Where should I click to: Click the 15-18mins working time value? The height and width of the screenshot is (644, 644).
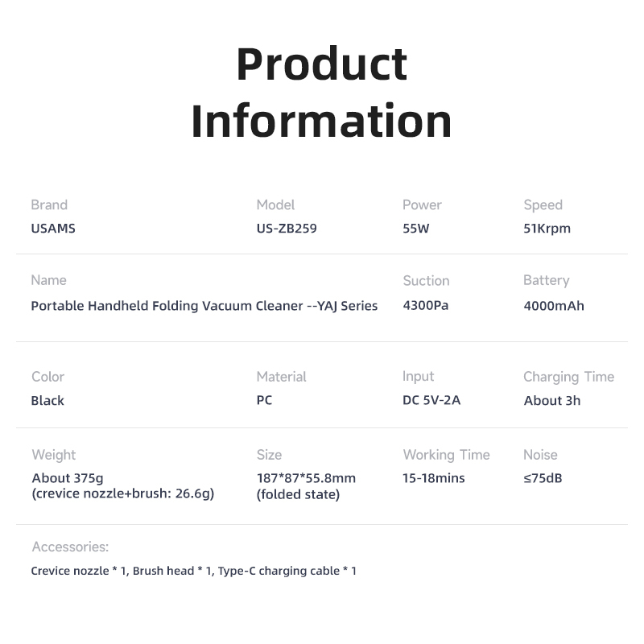[x=434, y=478]
